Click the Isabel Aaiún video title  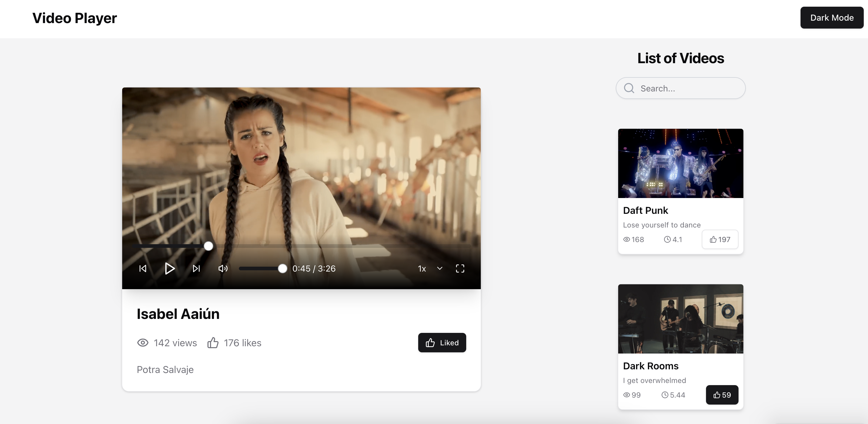[178, 314]
